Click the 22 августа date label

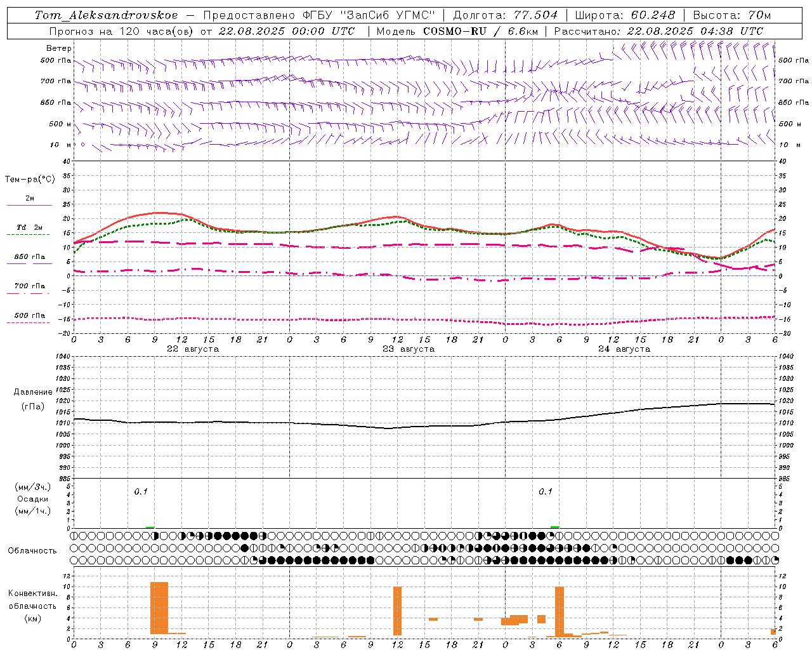[193, 349]
